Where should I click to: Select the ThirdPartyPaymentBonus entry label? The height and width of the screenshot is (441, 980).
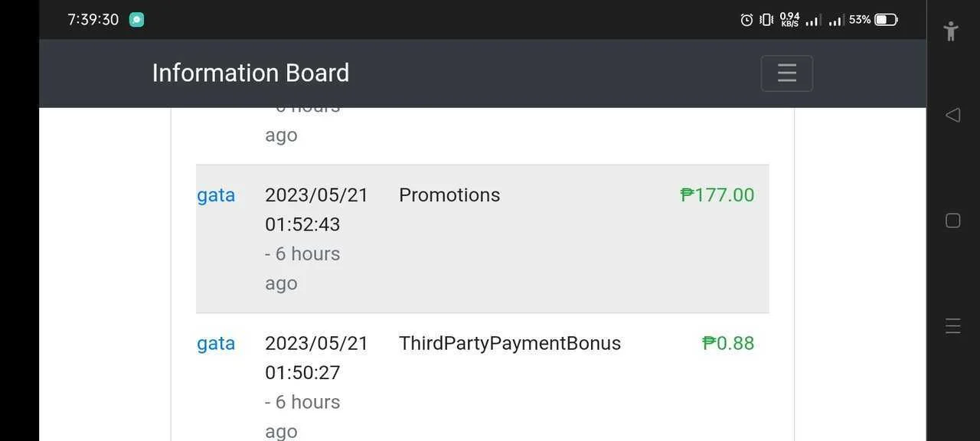(x=510, y=344)
